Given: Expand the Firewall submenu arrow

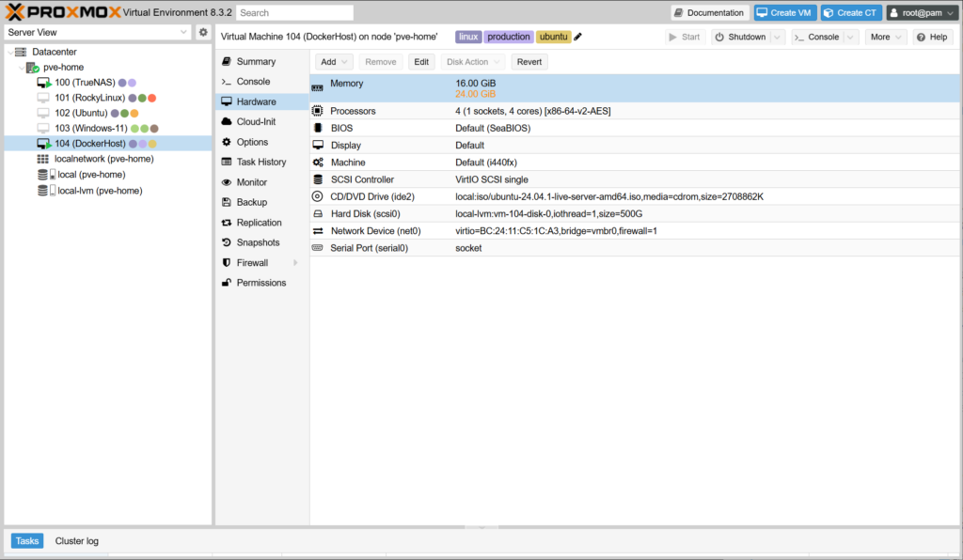Looking at the screenshot, I should coord(295,263).
